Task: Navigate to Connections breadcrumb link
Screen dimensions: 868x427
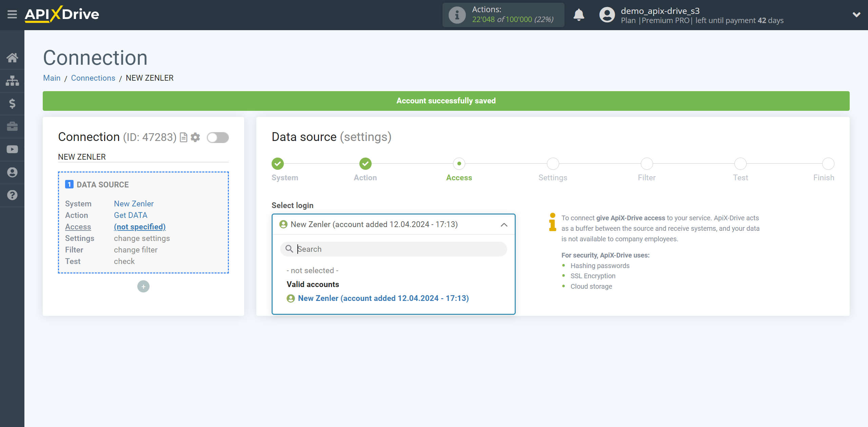Action: click(x=93, y=77)
